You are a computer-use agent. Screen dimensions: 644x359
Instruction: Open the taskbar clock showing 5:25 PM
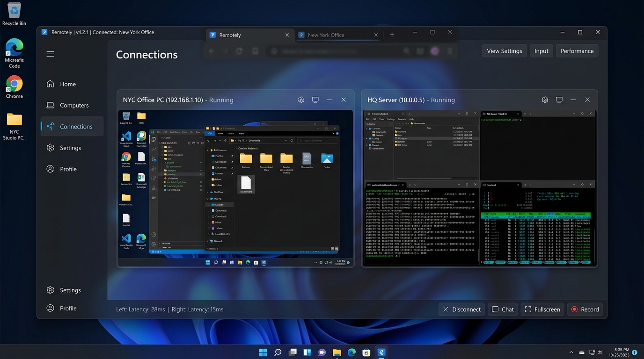click(x=618, y=352)
